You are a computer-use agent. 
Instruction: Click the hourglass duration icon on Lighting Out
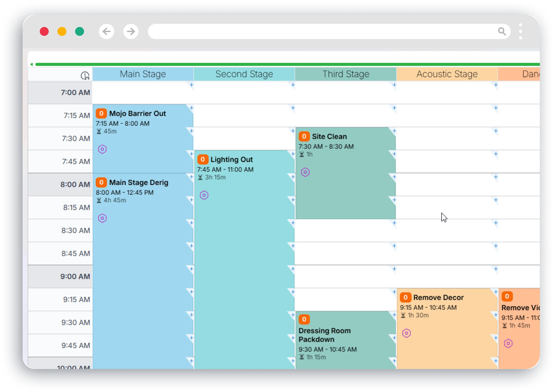[x=200, y=177]
